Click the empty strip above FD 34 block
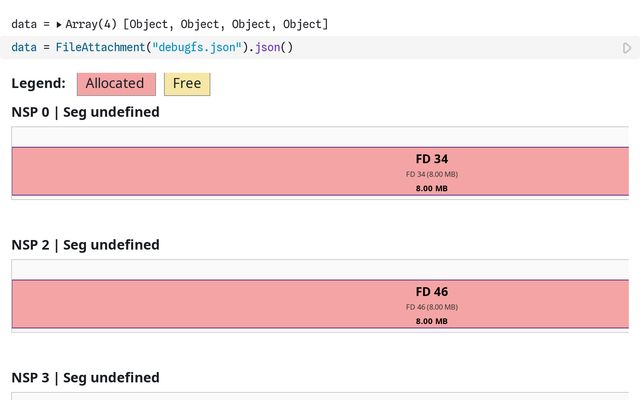This screenshot has width=640, height=400. click(320, 137)
